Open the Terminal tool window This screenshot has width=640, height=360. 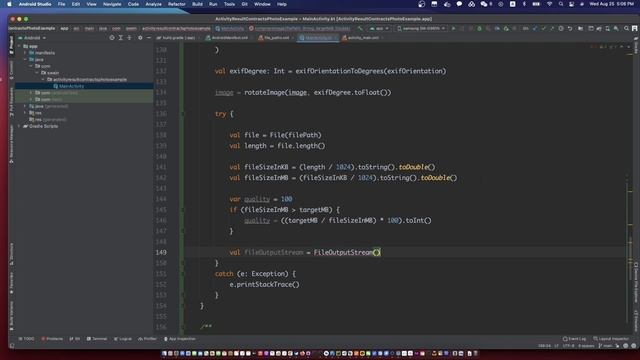point(97,339)
